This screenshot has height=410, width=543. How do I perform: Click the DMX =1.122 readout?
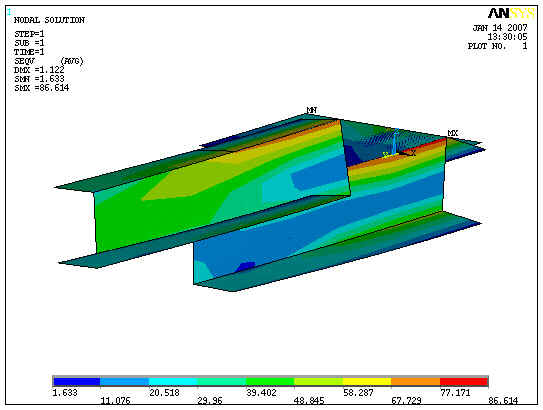click(39, 70)
